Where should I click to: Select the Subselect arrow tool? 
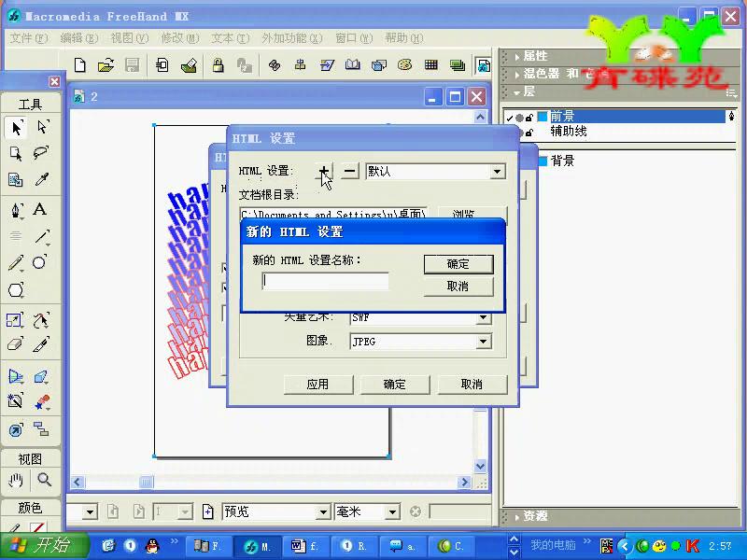tap(42, 127)
